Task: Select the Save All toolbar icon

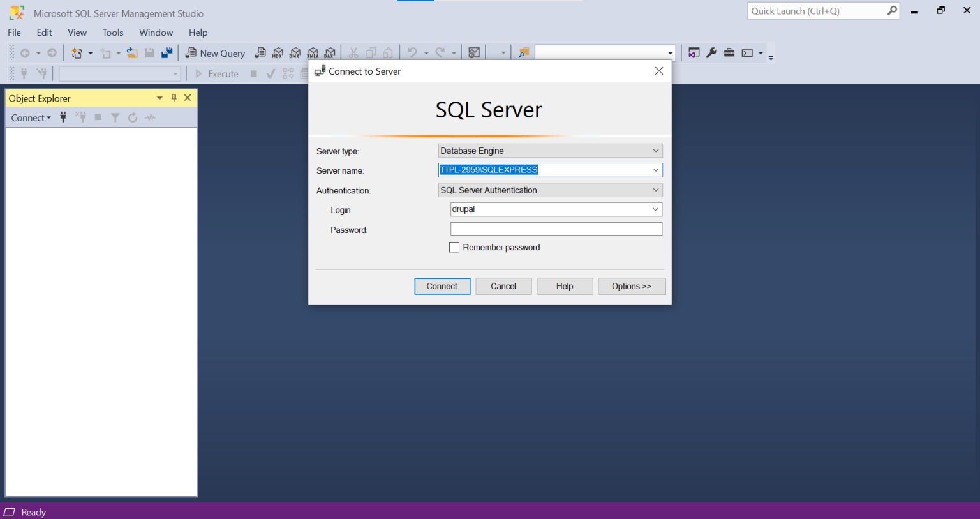Action: pyautogui.click(x=167, y=53)
